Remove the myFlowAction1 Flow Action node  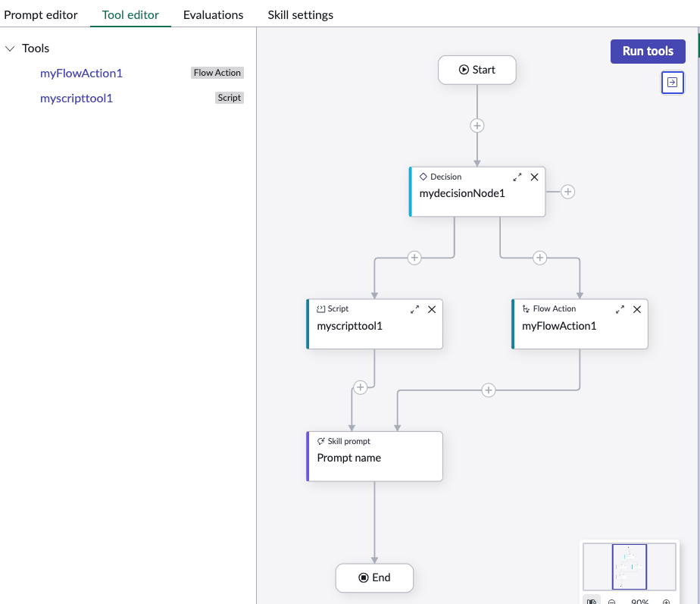pos(637,310)
